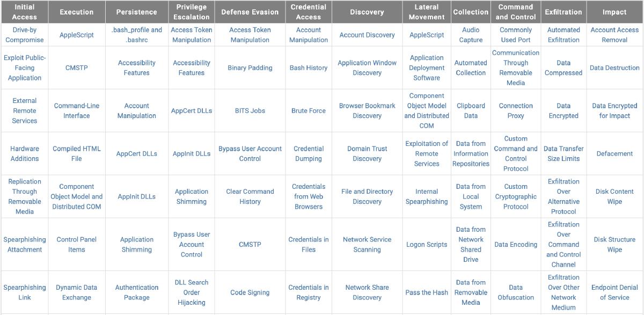Click the Data Obfuscation link
Viewport: 644px width, 315px height.
pyautogui.click(x=516, y=292)
